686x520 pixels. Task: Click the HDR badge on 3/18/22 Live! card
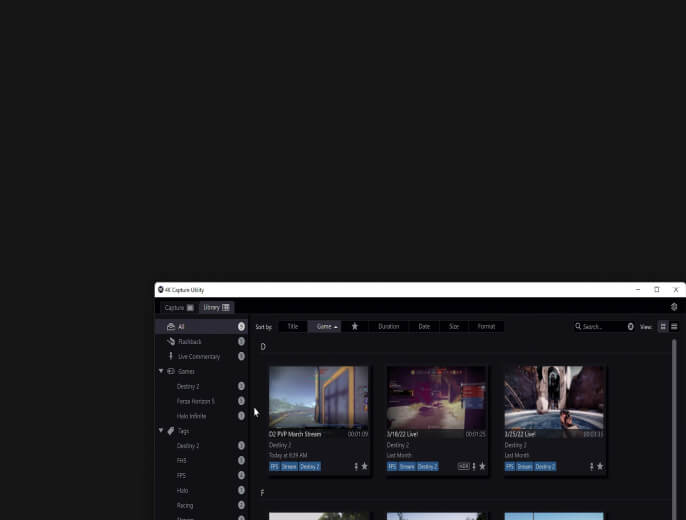click(463, 466)
